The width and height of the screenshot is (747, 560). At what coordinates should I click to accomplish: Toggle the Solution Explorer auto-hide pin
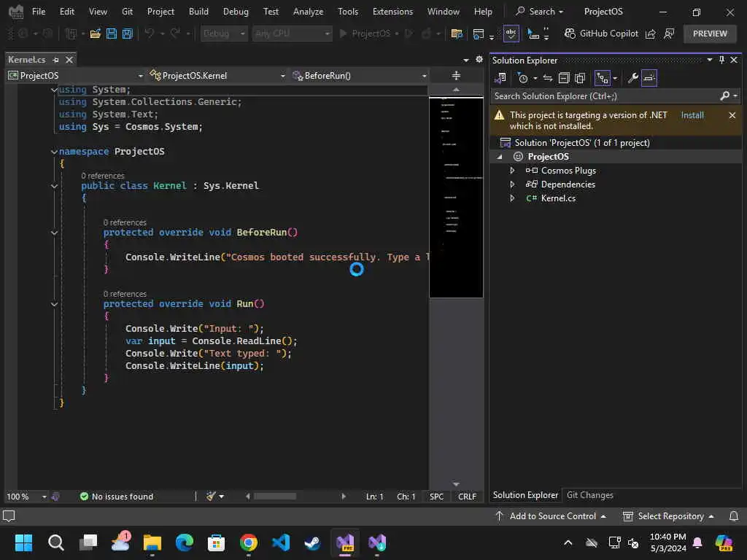click(x=721, y=60)
